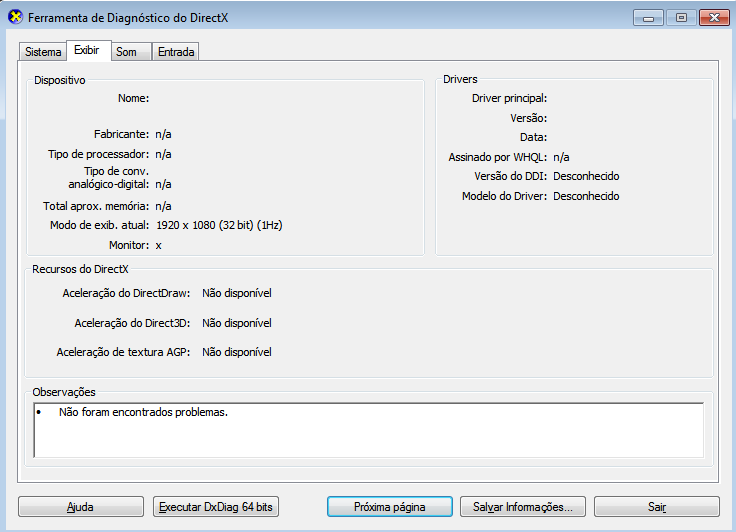Click the 'Versão:' label in Drivers
Screen dimensions: 736x532
point(529,118)
